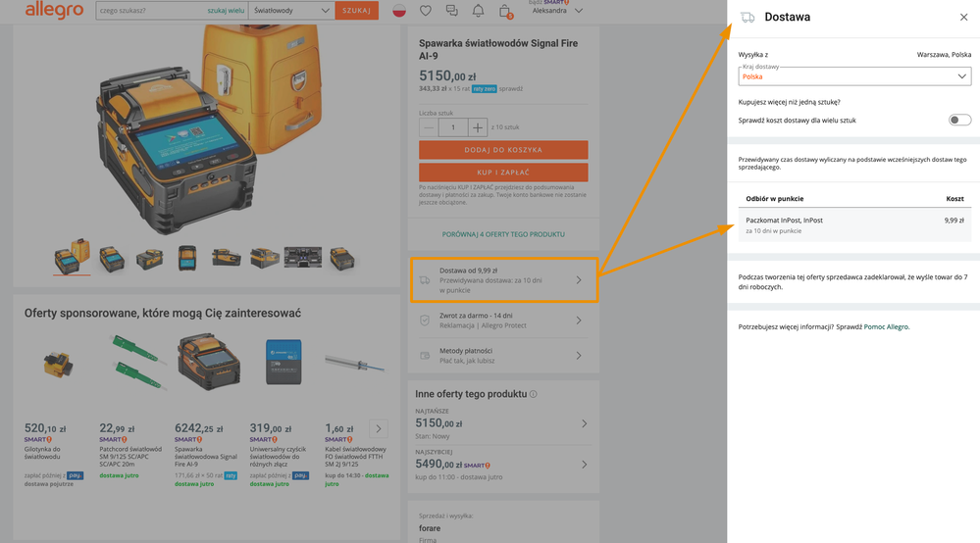Click the blue czyścik sponsored product image
Screen dimensions: 980x543
tap(284, 362)
